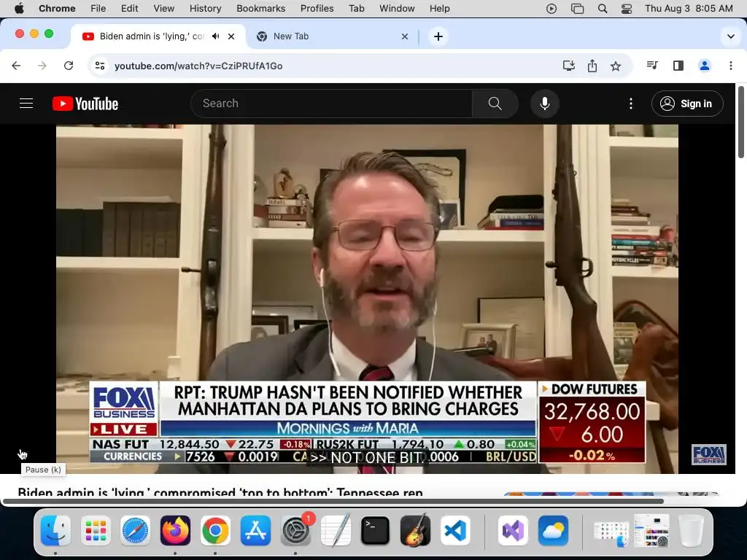The image size is (747, 560).
Task: Focus the YouTube Search field
Action: pyautogui.click(x=332, y=104)
